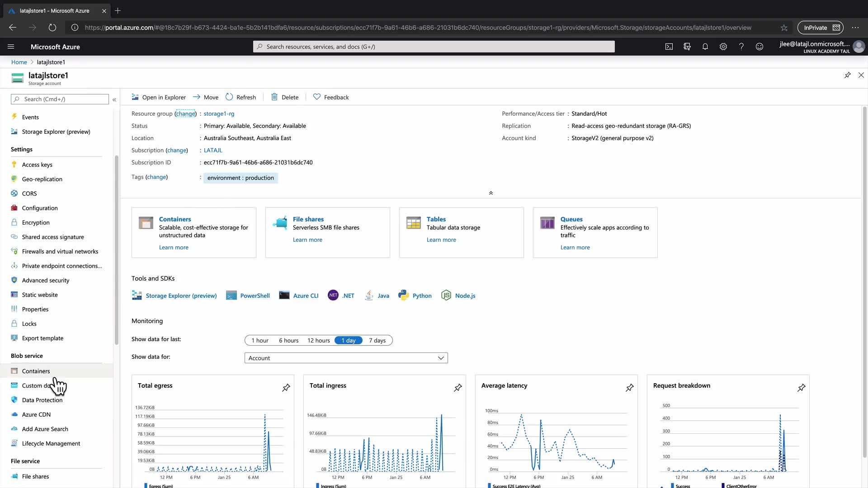
Task: Click the search resources input field
Action: pos(434,47)
